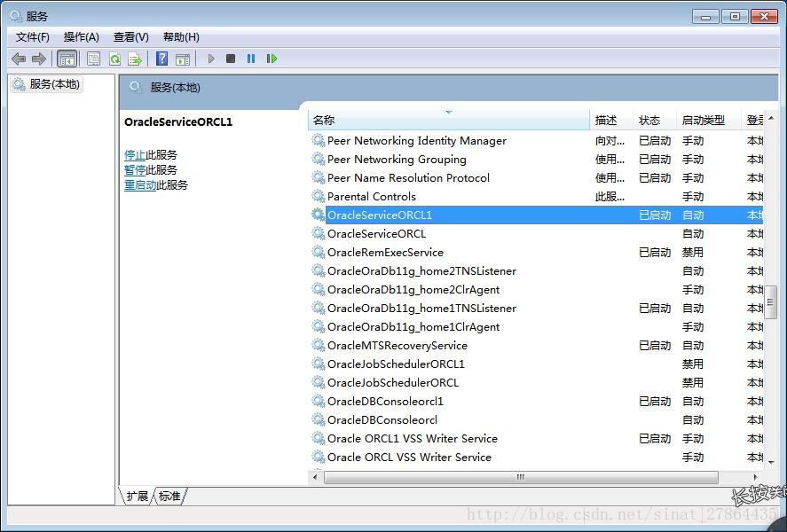Viewport: 787px width, 532px height.
Task: Click gear icon of OracleDBConsoleorcl1 row
Action: pyautogui.click(x=319, y=401)
